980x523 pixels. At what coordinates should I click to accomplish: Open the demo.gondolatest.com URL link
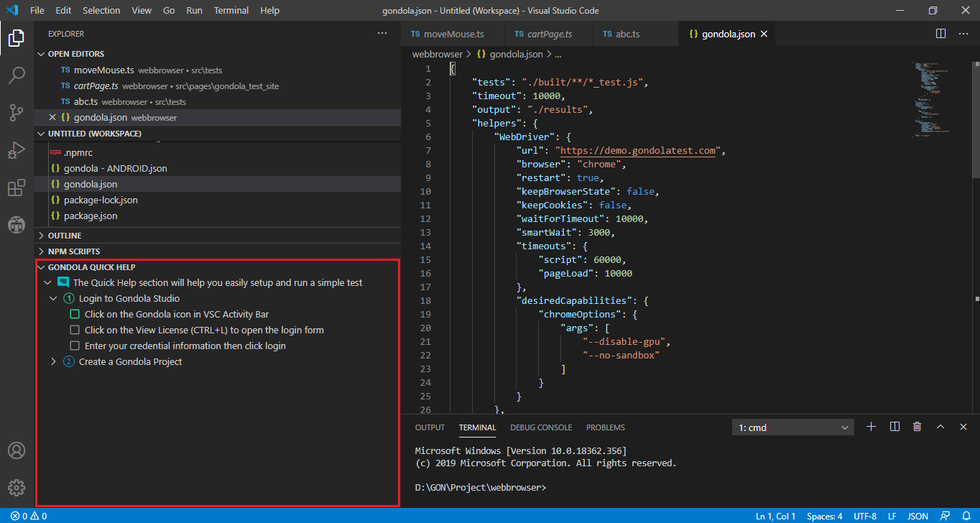638,150
